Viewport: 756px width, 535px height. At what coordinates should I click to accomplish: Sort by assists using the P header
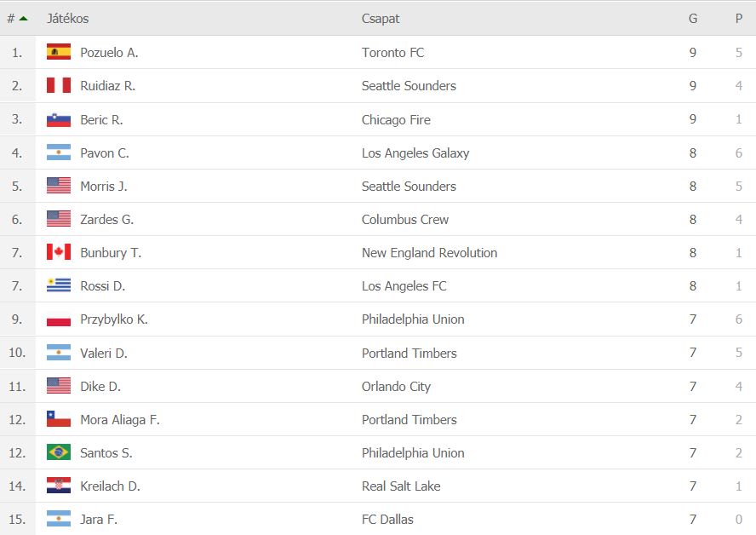739,19
